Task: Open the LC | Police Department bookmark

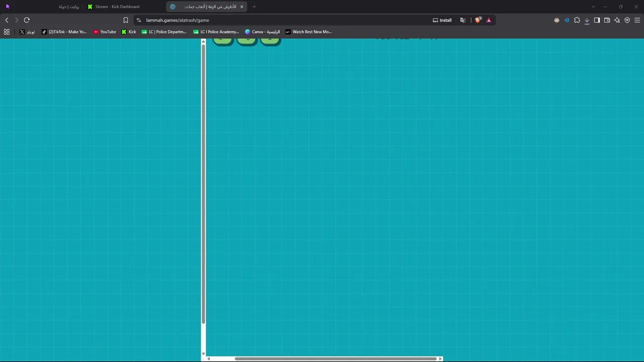Action: (164, 32)
